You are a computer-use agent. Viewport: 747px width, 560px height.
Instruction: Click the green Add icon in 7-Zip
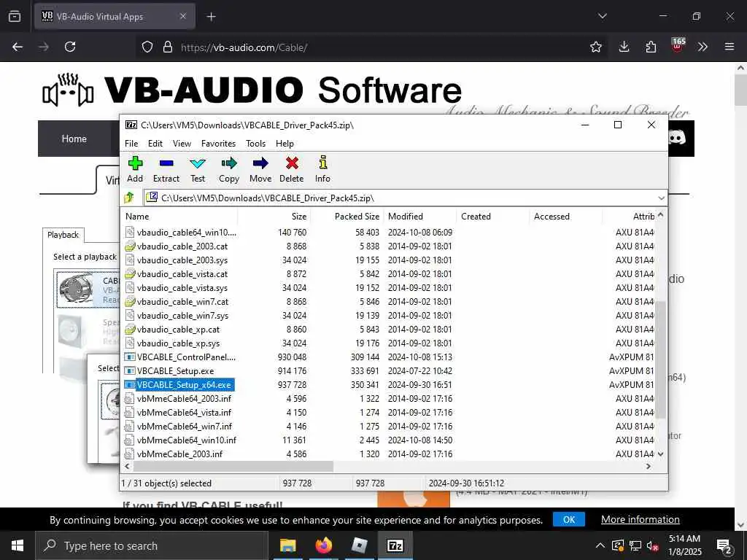pyautogui.click(x=135, y=163)
